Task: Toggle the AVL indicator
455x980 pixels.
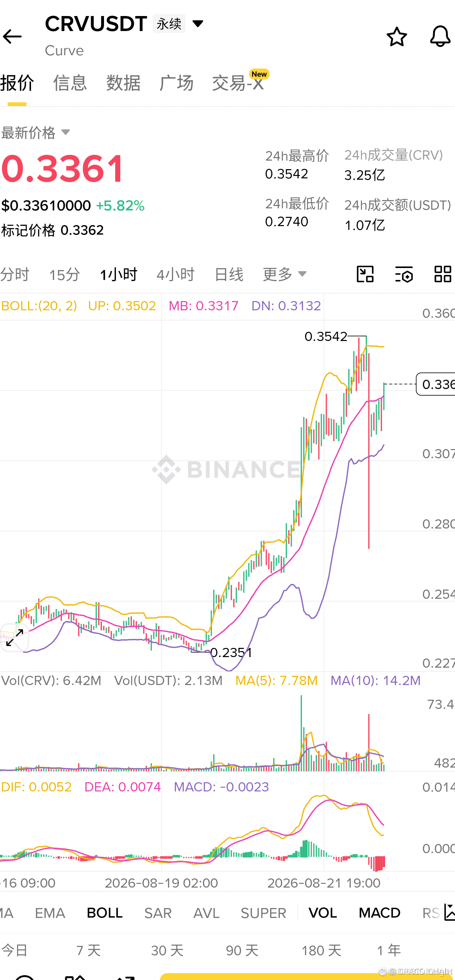Action: [207, 913]
